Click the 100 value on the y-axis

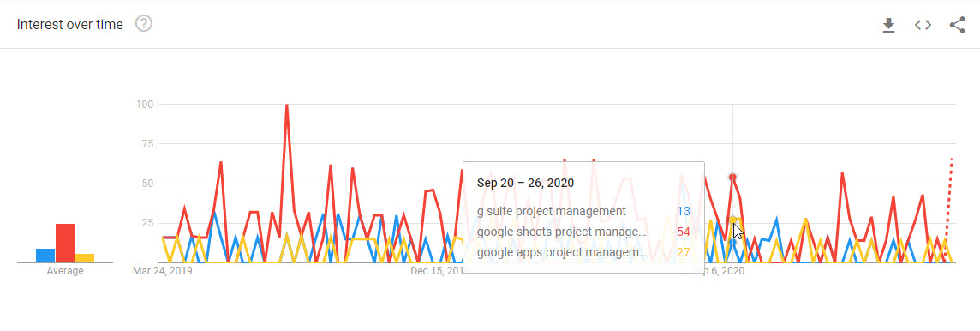(145, 104)
